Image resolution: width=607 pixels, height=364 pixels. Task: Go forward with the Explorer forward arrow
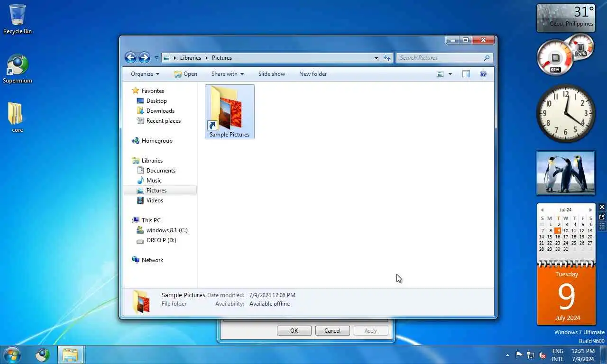[x=145, y=58]
